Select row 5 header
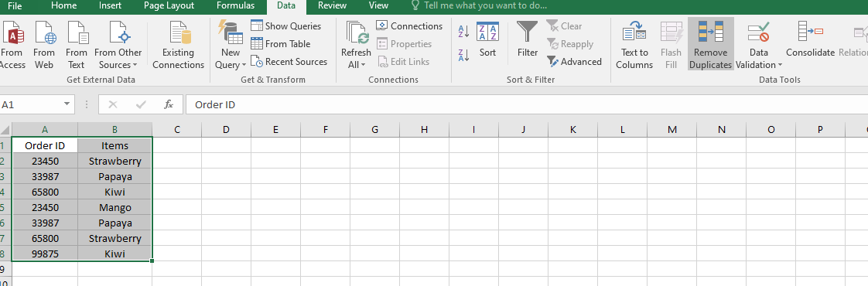The image size is (868, 286). pyautogui.click(x=5, y=207)
